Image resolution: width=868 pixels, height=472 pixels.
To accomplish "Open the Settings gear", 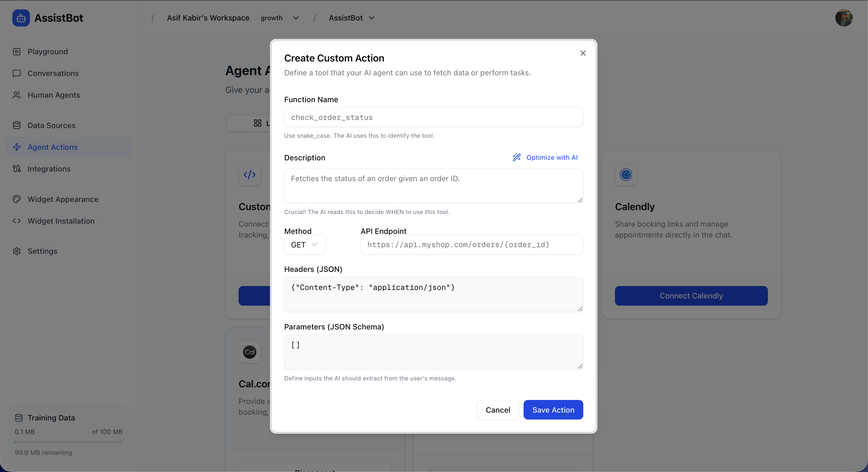I will pos(17,251).
